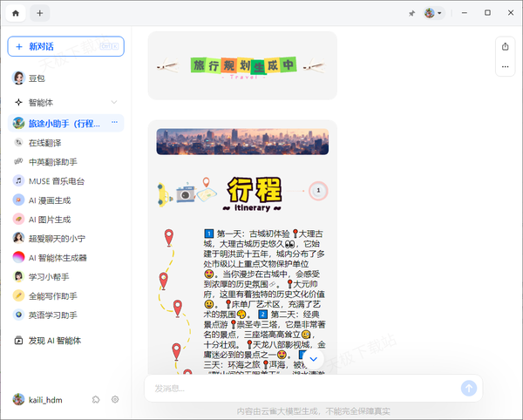Open more options ellipsis under share
Screen dimensions: 523x420
coord(506,67)
